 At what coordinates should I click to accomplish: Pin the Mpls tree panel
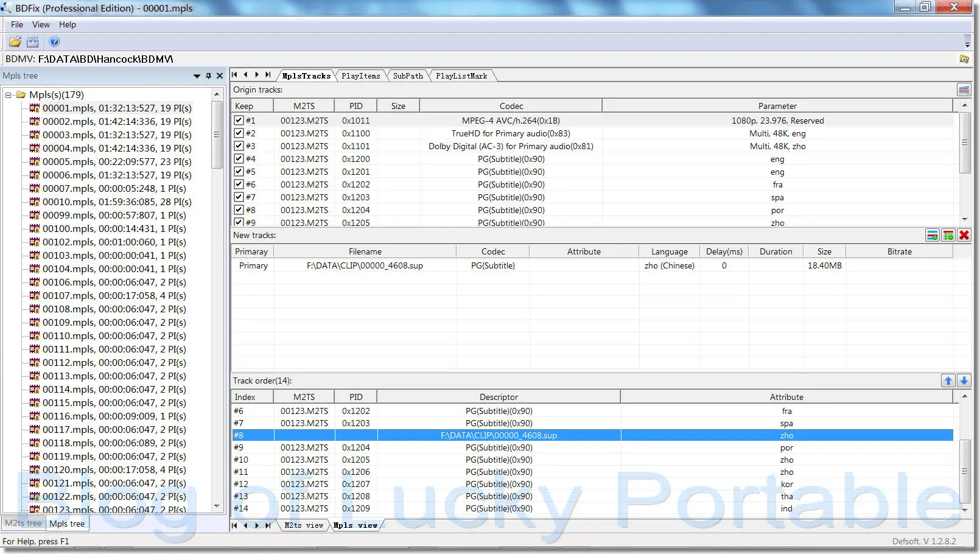click(x=208, y=76)
